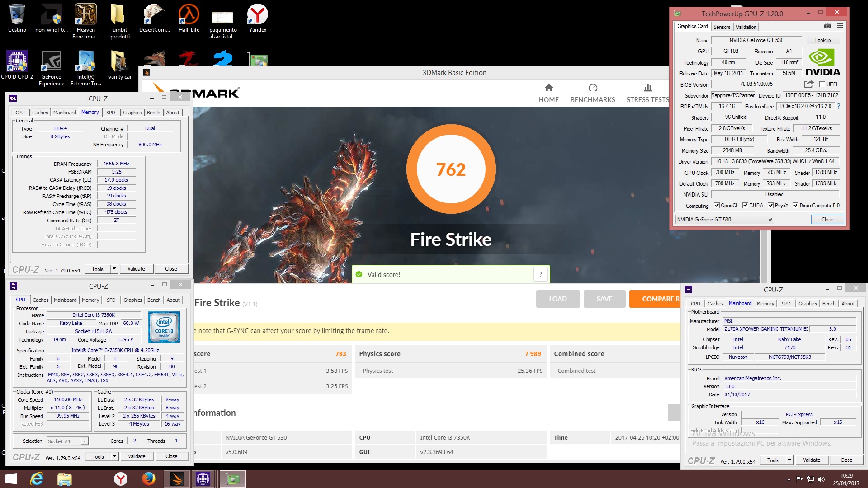
Task: Open the GPU selection dropdown in GPU-Z
Action: click(724, 220)
